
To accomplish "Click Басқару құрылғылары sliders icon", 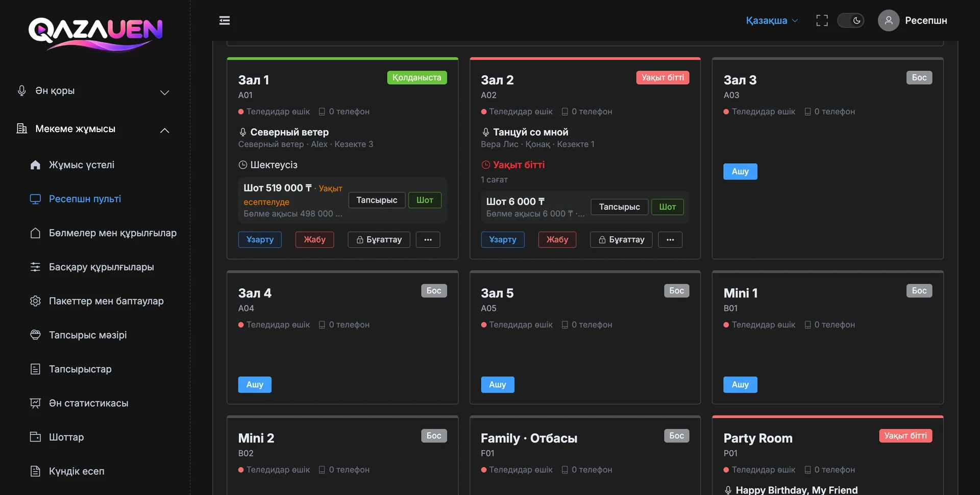I will [x=35, y=267].
